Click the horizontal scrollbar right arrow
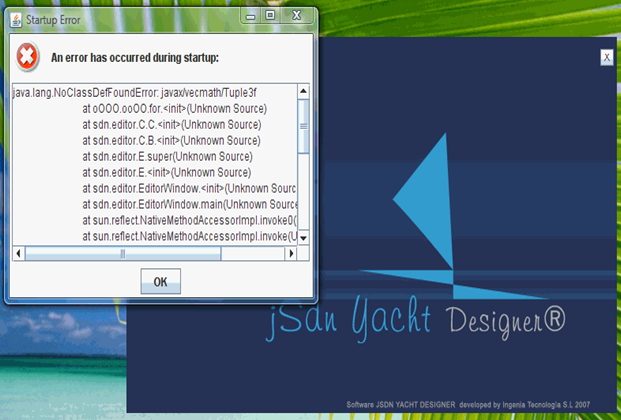Screen dimensions: 621x420 tap(290, 254)
